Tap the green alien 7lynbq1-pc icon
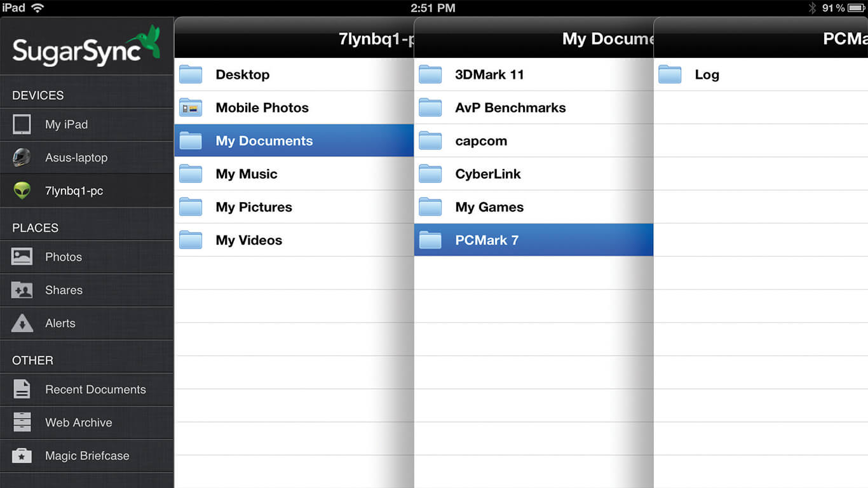This screenshot has height=488, width=868. pyautogui.click(x=22, y=191)
